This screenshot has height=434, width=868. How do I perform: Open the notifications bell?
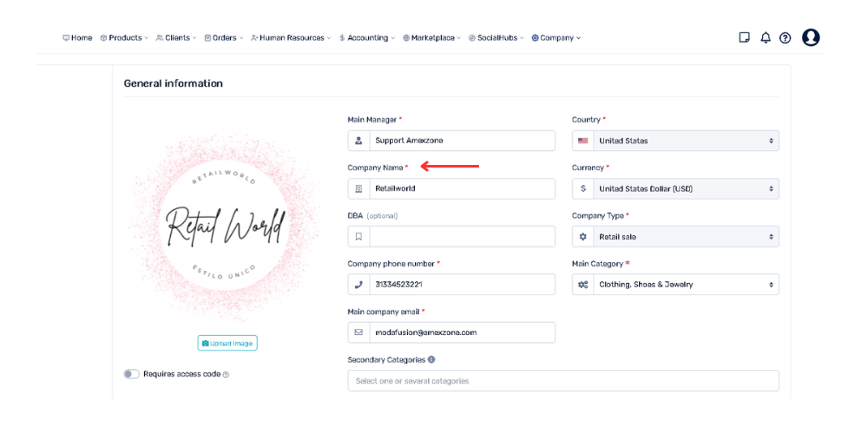pyautogui.click(x=766, y=37)
